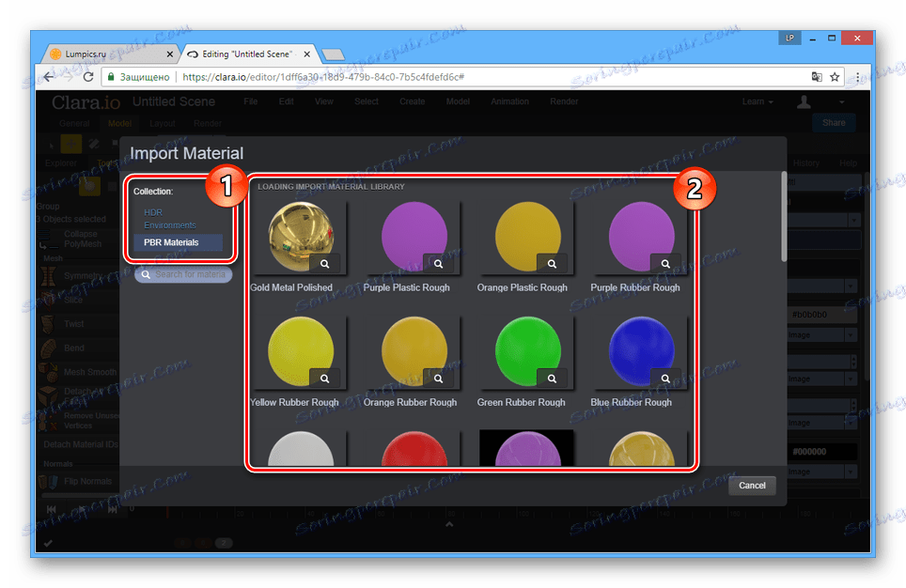Screen dimensions: 906x588
Task: Open preview magnifier on Orange Plastic Rough
Action: coord(552,263)
